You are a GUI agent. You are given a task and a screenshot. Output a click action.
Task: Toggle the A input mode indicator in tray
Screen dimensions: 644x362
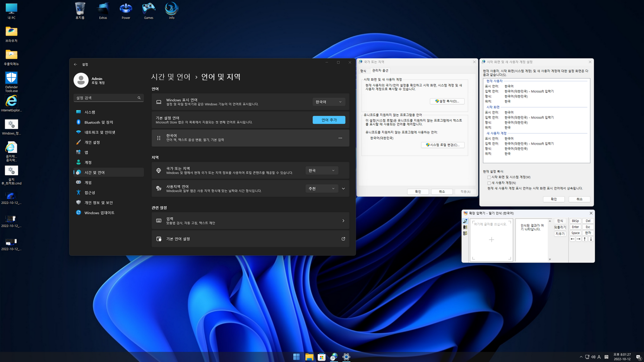(x=599, y=357)
